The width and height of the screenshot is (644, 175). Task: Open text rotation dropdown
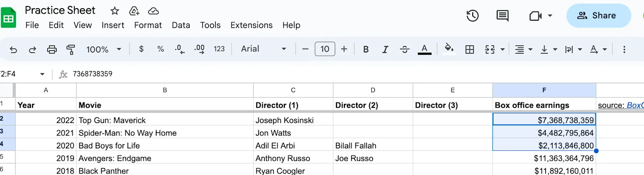point(598,49)
